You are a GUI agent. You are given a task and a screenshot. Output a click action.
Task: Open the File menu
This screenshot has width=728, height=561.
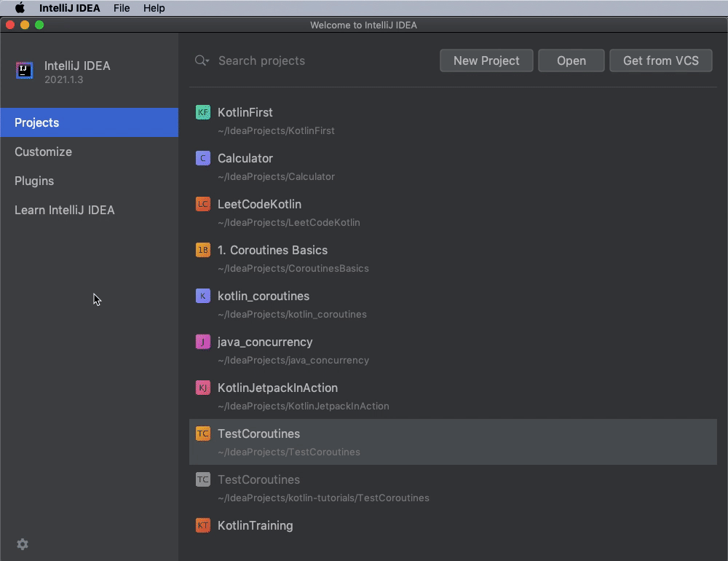[122, 8]
